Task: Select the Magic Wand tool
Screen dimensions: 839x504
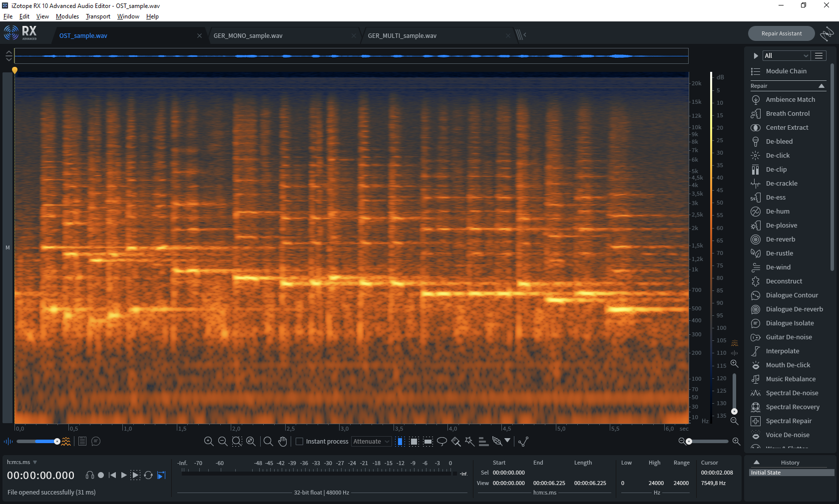Action: (x=469, y=441)
